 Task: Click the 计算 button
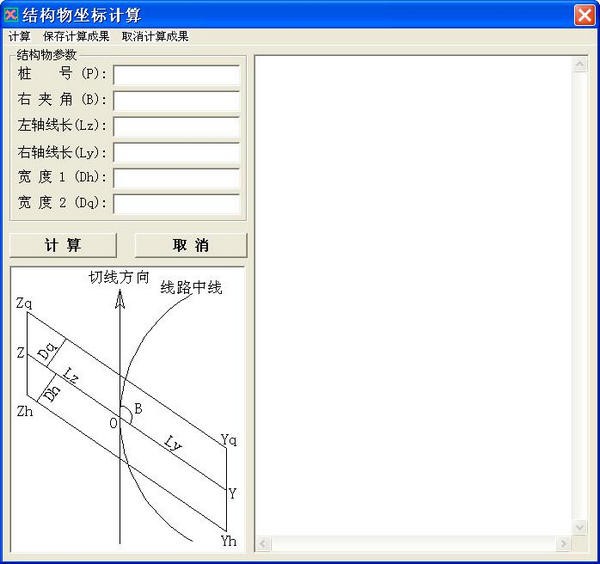click(x=63, y=245)
